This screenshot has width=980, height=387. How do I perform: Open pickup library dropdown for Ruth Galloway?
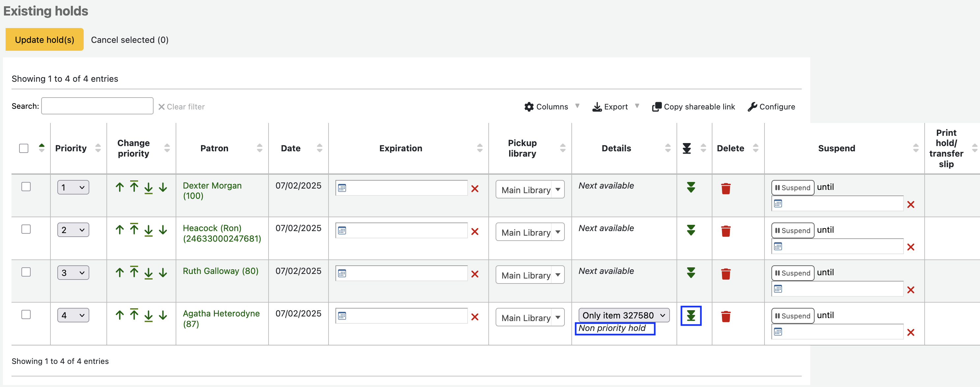click(530, 275)
